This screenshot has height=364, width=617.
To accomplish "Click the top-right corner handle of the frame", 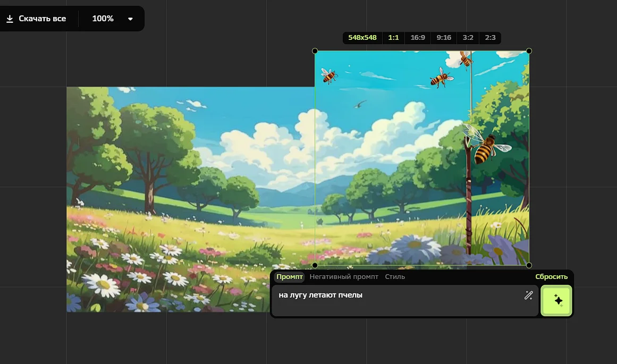I will click(x=529, y=51).
